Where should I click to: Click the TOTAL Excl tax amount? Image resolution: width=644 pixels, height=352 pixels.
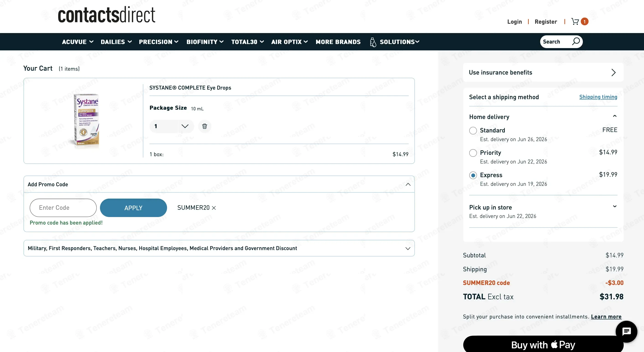click(x=611, y=297)
